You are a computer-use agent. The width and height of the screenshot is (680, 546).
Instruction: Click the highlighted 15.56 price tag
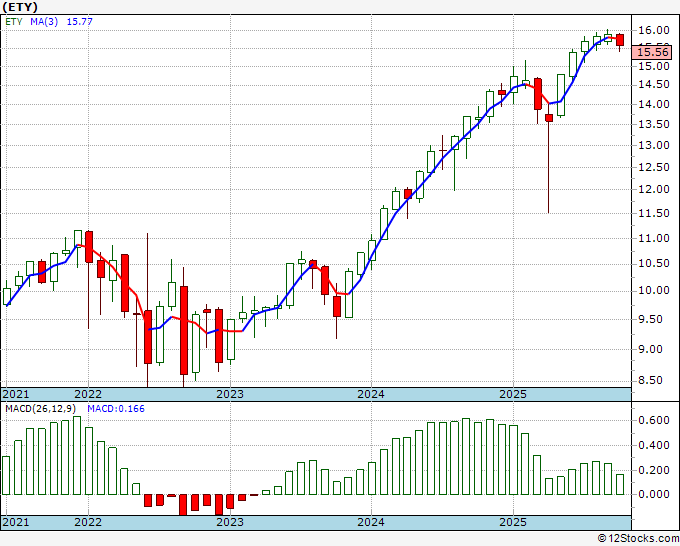[654, 52]
